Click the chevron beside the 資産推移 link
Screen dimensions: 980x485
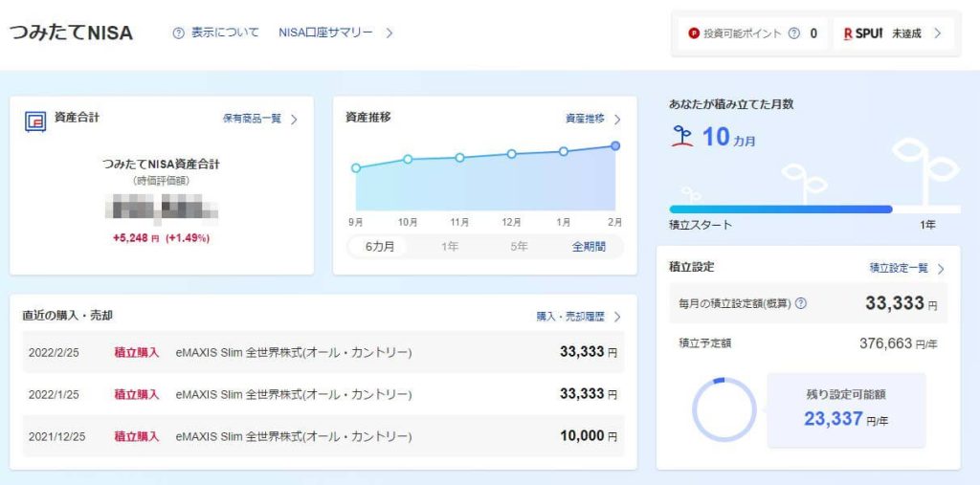click(x=617, y=120)
